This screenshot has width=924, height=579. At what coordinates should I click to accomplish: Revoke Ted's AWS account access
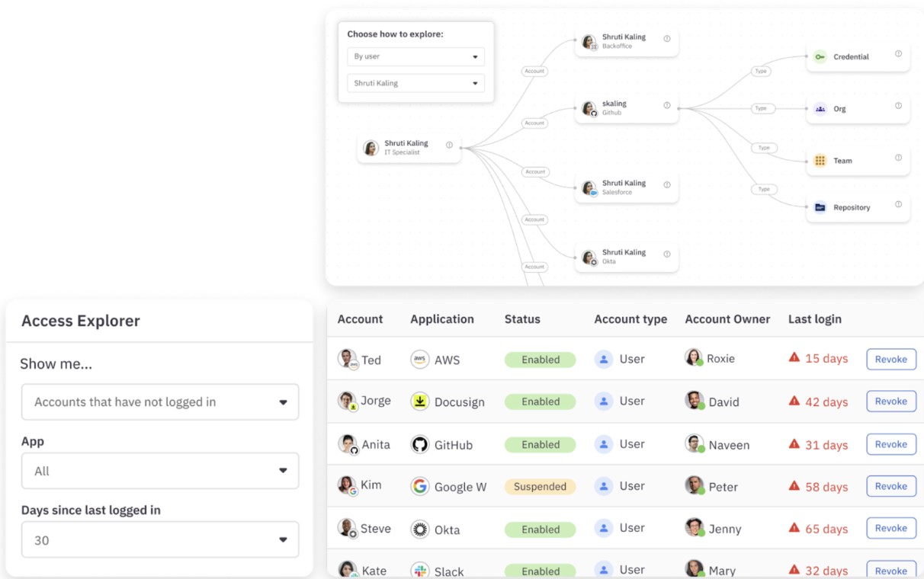(890, 359)
